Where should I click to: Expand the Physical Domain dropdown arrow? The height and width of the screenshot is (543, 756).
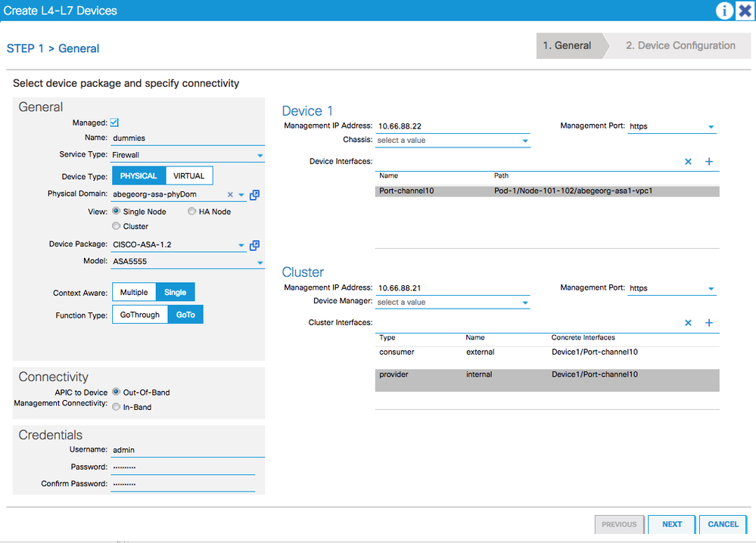point(241,195)
